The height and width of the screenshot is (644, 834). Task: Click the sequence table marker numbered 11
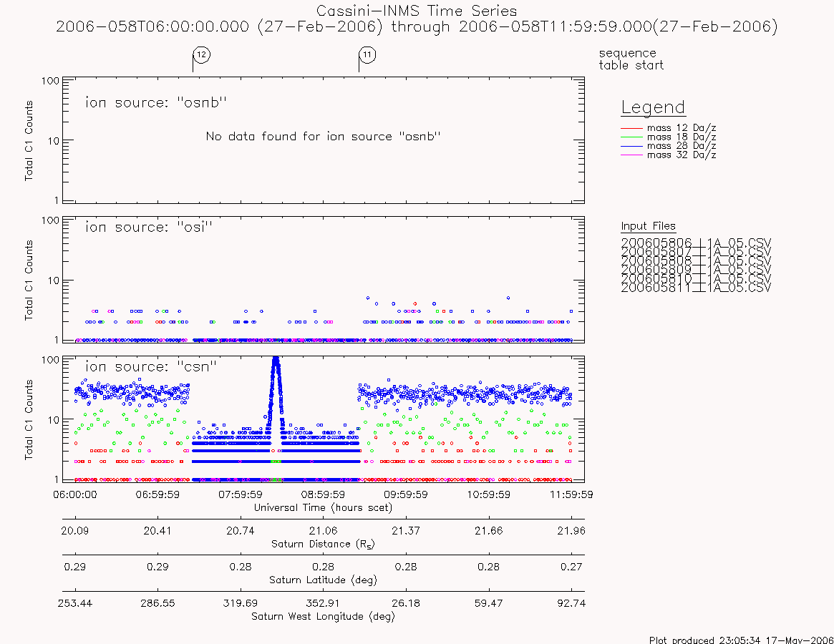click(367, 55)
